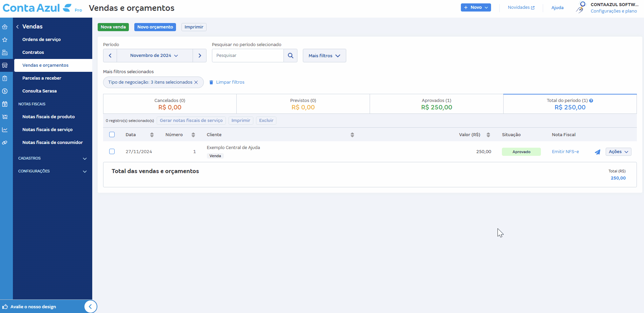Screen dimensions: 644x313
Task: Toggle the select-all checkbox in table header
Action: click(112, 134)
